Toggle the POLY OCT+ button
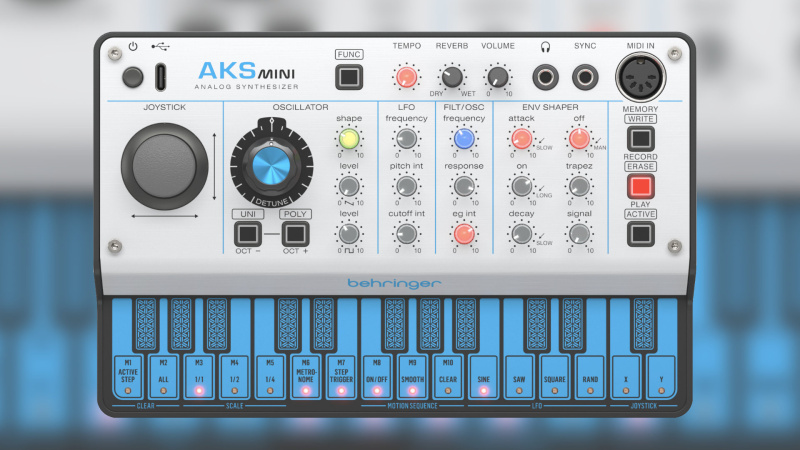 click(x=295, y=234)
